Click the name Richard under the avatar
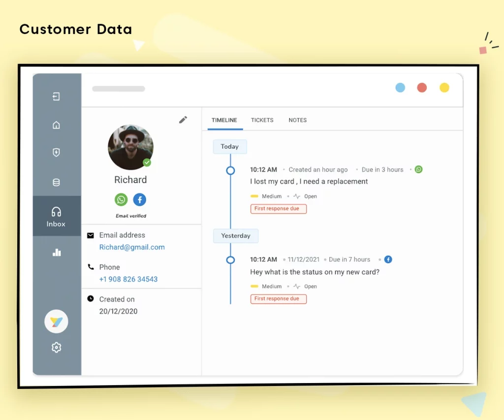504x420 pixels. coord(130,179)
